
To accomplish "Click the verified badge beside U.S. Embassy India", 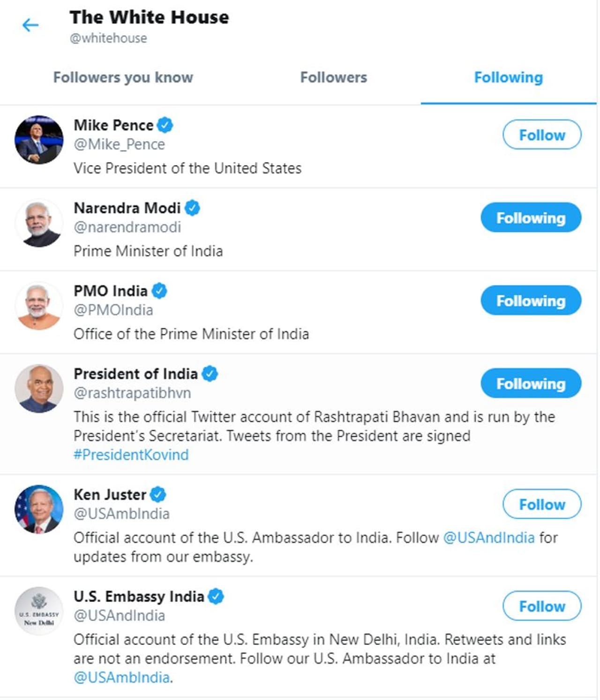I will [216, 596].
